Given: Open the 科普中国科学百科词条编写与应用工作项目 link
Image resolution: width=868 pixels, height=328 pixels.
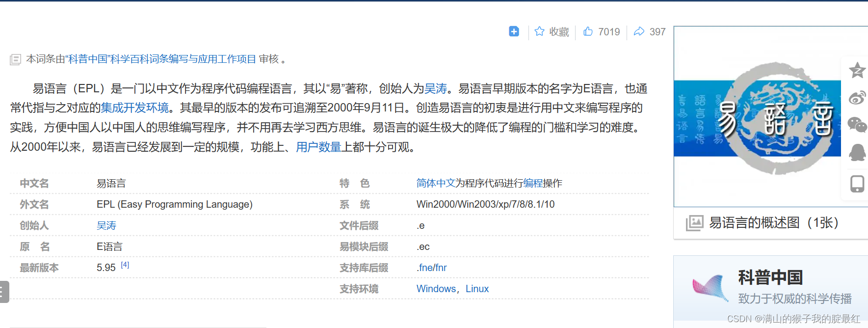Looking at the screenshot, I should tap(162, 59).
